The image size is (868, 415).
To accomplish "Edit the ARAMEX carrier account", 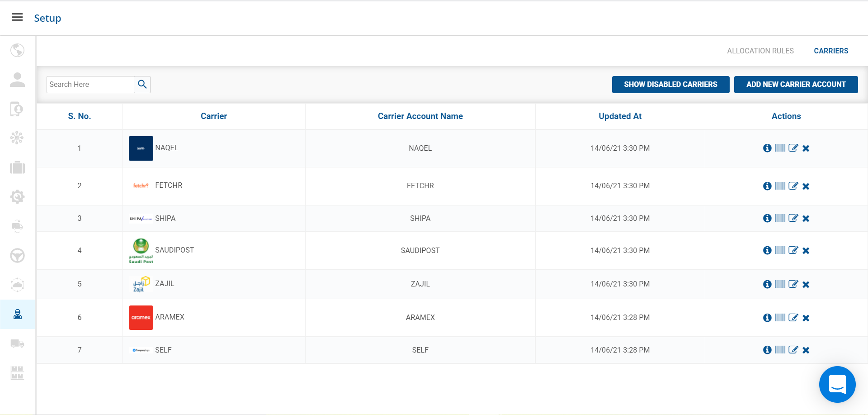I will pyautogui.click(x=793, y=318).
